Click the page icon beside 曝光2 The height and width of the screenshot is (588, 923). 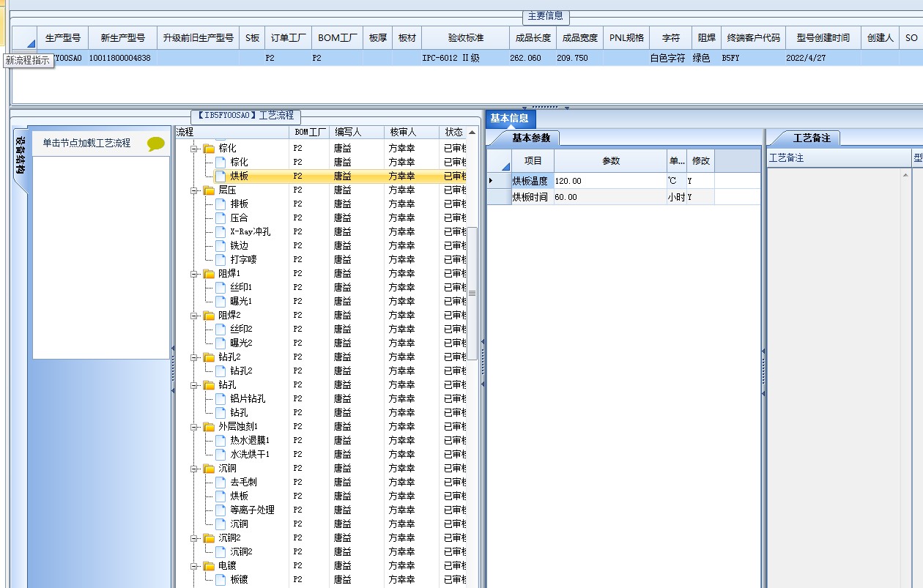220,343
